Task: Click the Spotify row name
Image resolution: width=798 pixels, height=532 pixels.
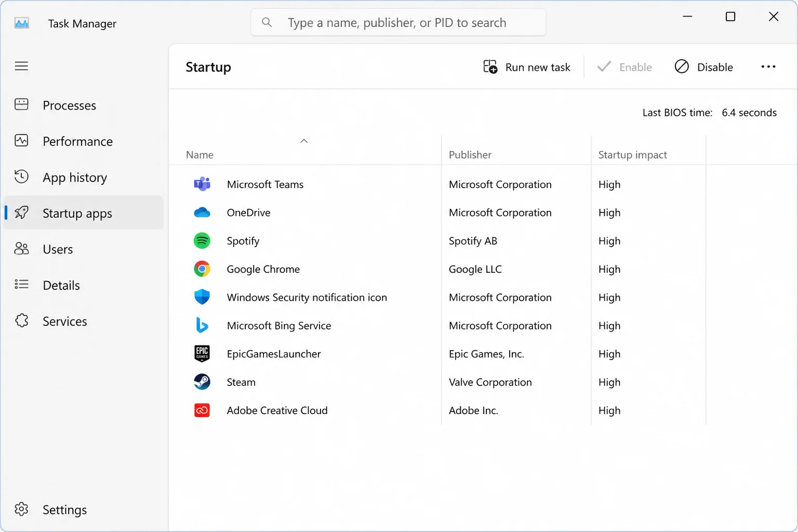Action: point(243,241)
